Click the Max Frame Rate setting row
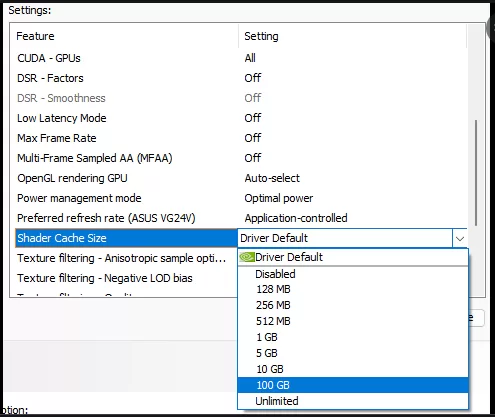 tap(241, 138)
